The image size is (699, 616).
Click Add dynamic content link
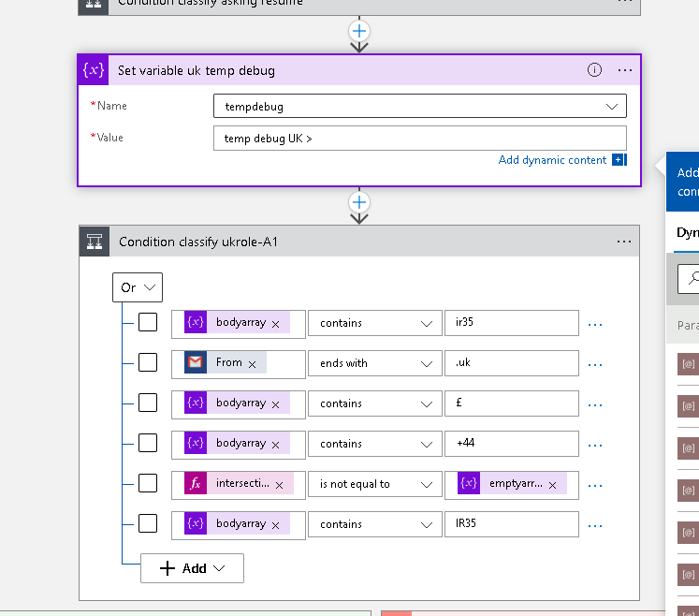[552, 160]
